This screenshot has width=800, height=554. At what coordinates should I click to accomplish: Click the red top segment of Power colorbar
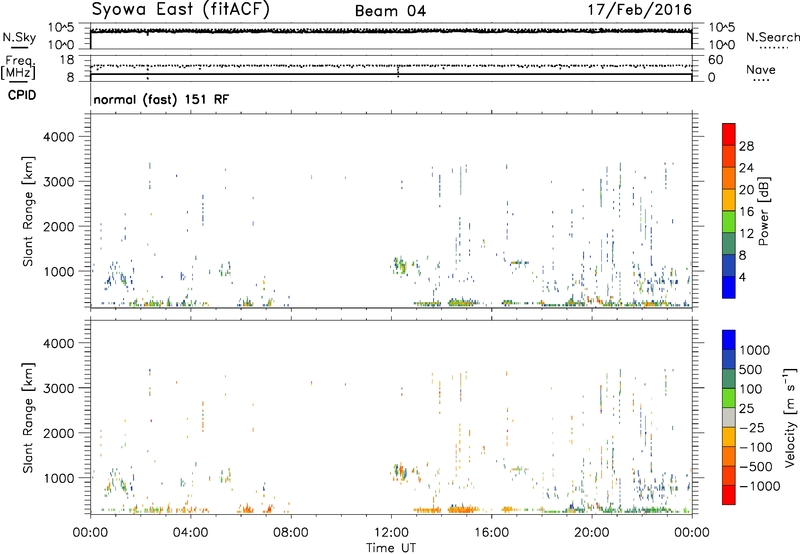pyautogui.click(x=729, y=134)
